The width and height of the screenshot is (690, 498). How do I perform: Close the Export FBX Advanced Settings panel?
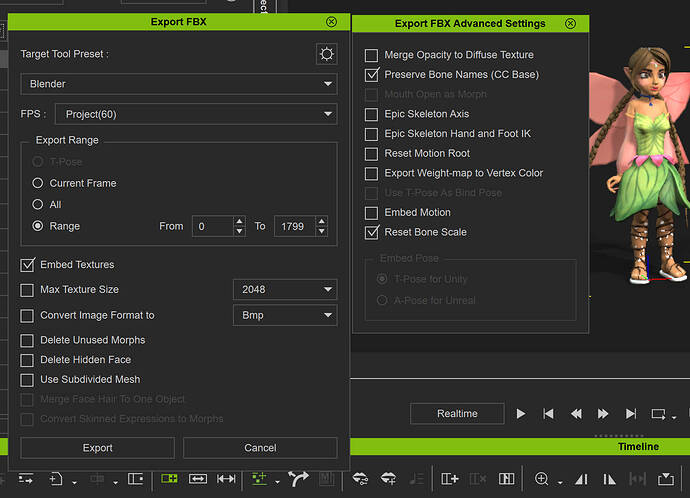click(x=570, y=23)
